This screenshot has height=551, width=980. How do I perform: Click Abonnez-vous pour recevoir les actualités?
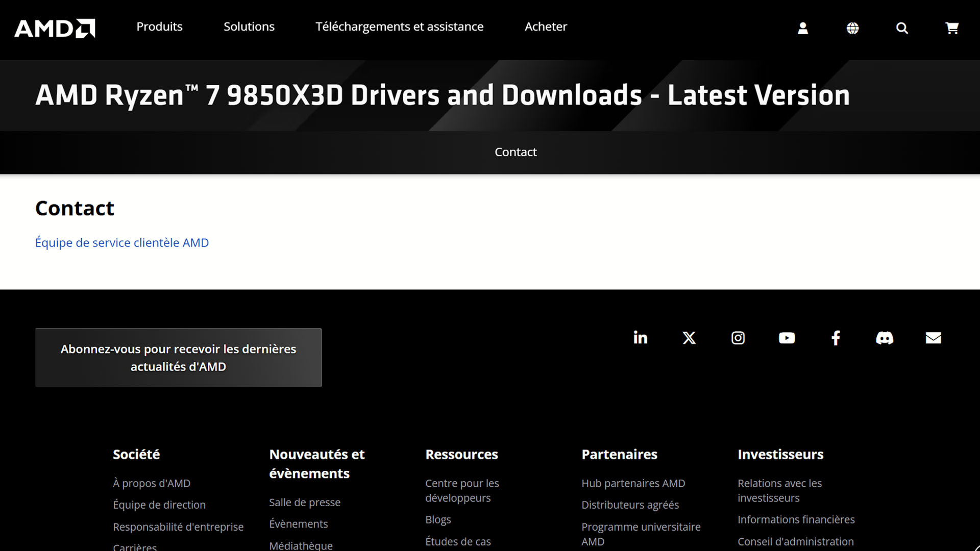(178, 358)
